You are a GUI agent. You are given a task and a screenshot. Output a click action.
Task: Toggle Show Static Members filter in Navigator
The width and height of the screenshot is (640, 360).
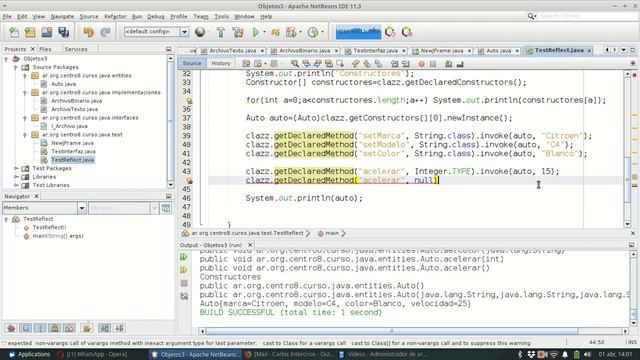click(x=40, y=328)
